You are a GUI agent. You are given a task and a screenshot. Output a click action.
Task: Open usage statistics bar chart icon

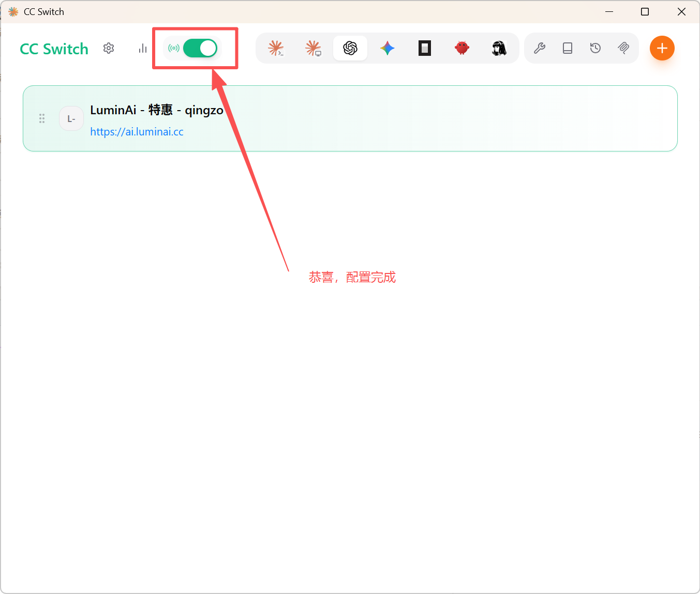point(143,48)
